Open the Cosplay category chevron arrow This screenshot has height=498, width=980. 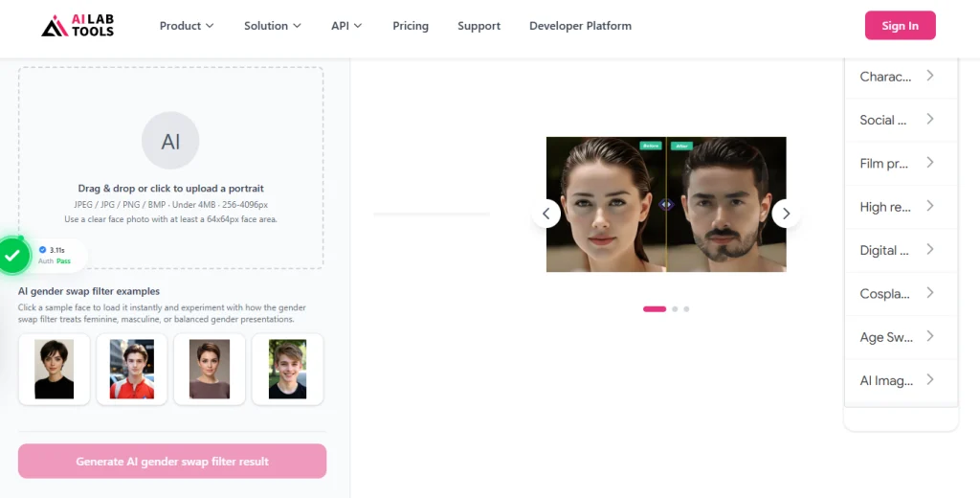click(929, 293)
